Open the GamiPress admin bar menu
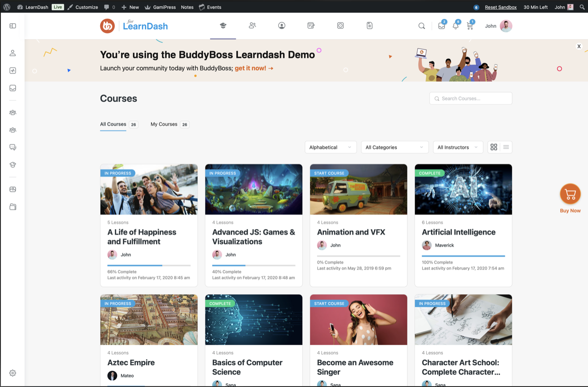588x387 pixels. click(160, 7)
